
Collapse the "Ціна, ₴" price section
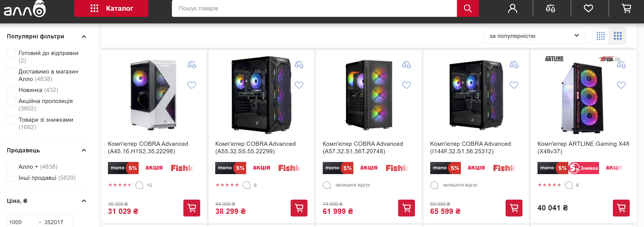(84, 201)
